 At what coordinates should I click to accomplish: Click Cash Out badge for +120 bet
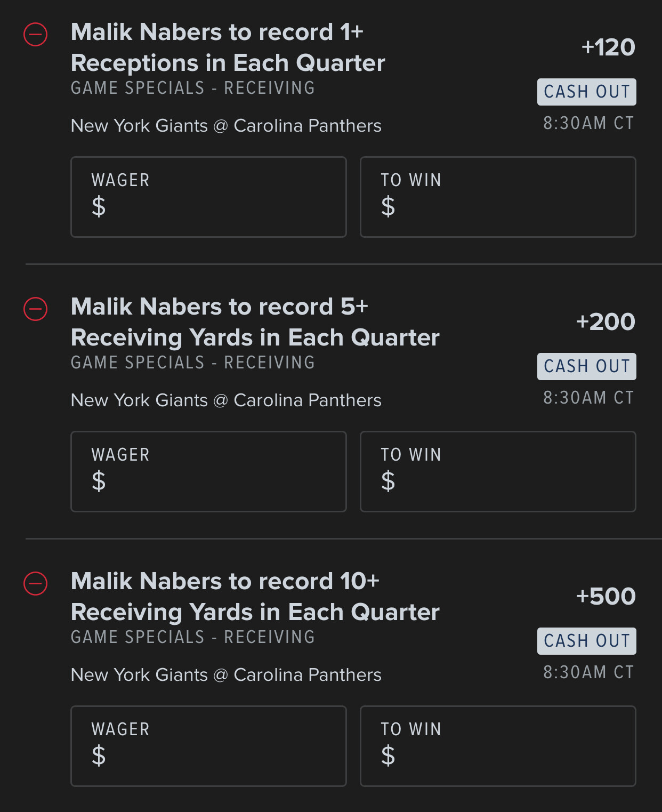(586, 92)
